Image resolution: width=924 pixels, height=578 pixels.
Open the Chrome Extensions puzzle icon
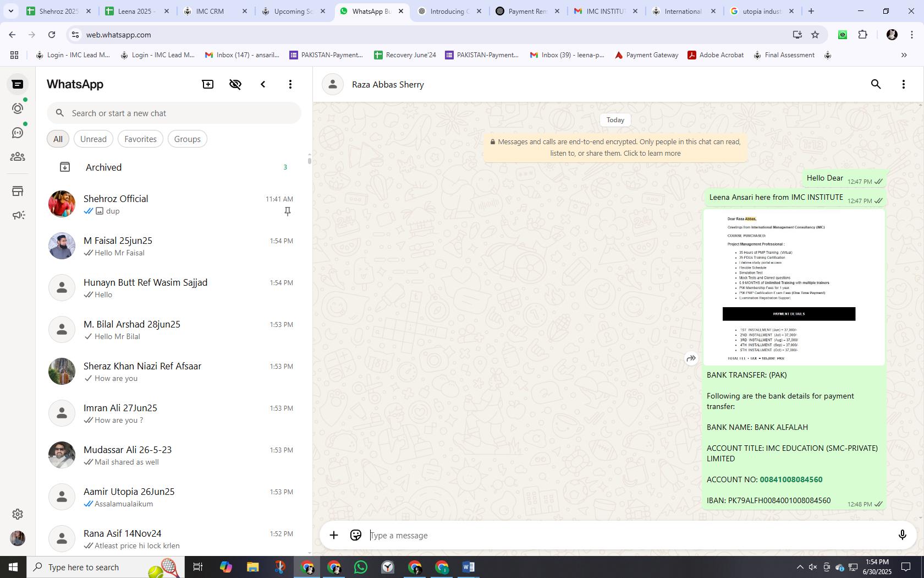point(863,35)
